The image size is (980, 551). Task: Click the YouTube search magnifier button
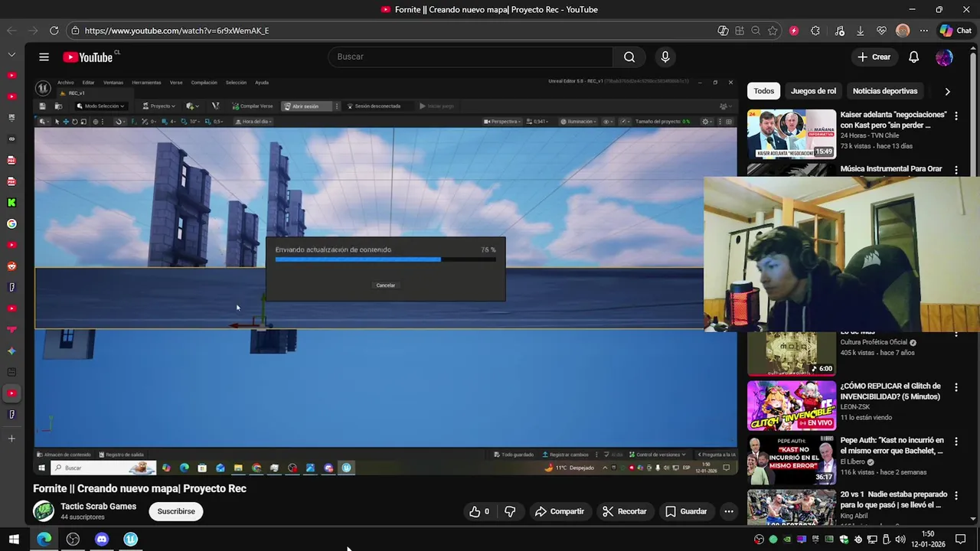(629, 57)
